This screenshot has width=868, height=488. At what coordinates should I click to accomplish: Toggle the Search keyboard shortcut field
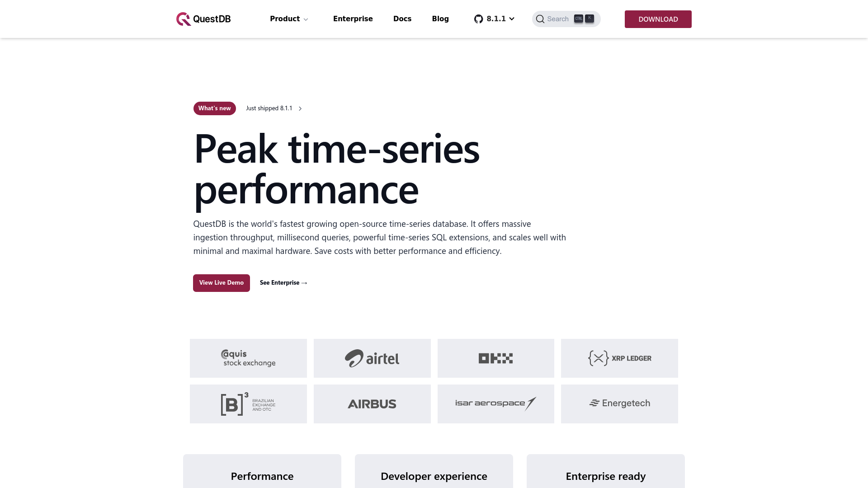566,19
